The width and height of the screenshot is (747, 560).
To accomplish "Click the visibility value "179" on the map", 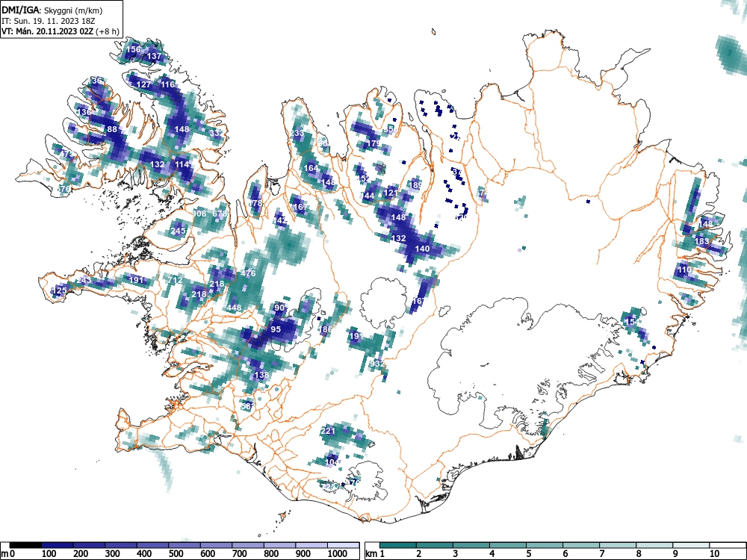I will coord(374,143).
